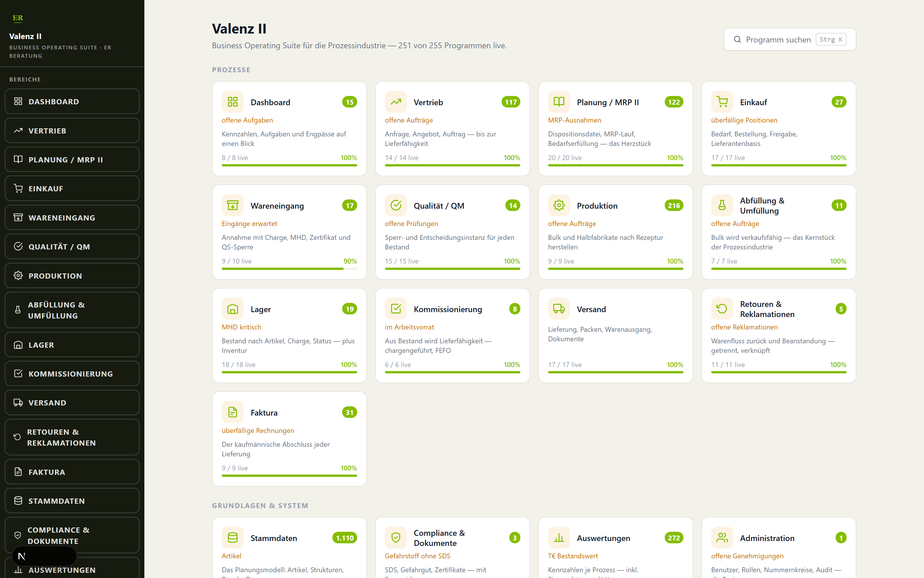Click the Dashboard card grid icon
The image size is (924, 578).
pyautogui.click(x=232, y=102)
